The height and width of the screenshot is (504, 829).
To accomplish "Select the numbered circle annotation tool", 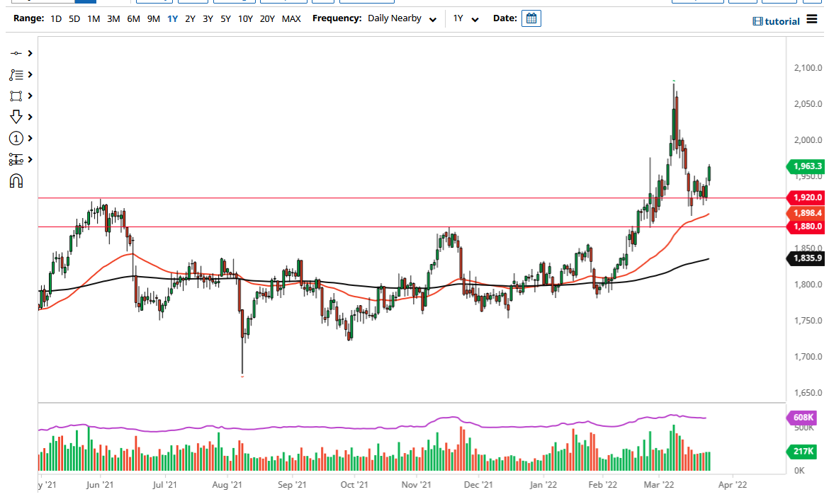I will pyautogui.click(x=16, y=138).
